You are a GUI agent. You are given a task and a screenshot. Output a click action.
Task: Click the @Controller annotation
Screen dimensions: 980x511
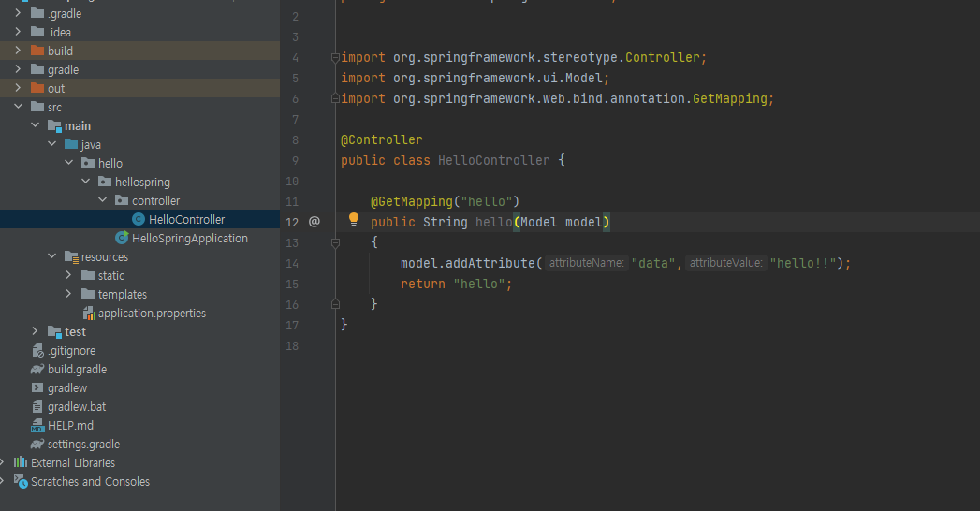tap(381, 140)
